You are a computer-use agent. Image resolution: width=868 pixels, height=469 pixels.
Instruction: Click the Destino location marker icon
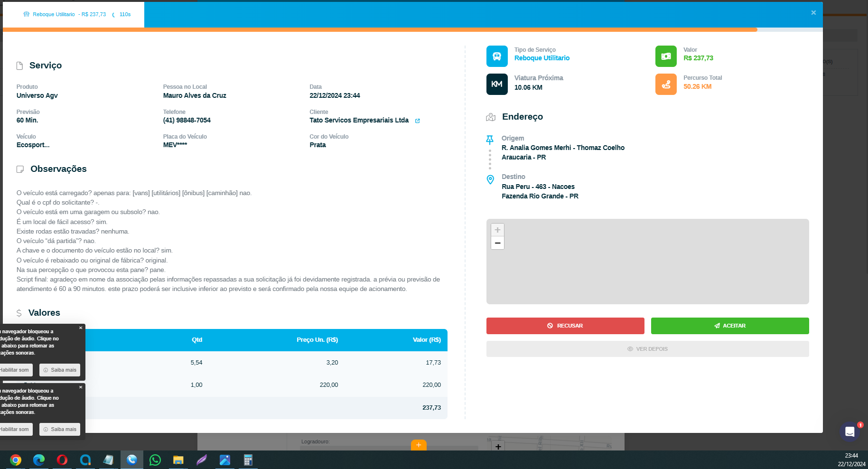coord(490,179)
